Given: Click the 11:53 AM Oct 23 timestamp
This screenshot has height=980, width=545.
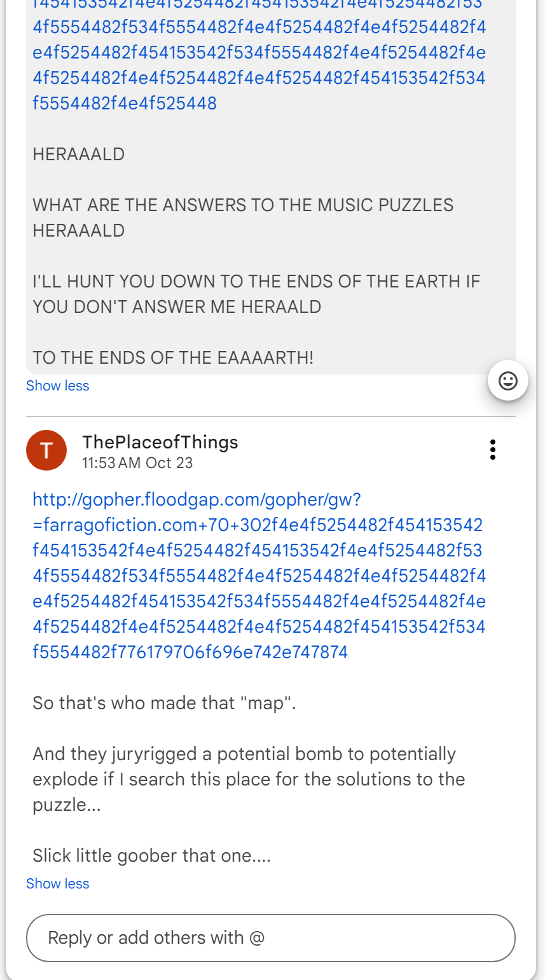Looking at the screenshot, I should click(137, 463).
